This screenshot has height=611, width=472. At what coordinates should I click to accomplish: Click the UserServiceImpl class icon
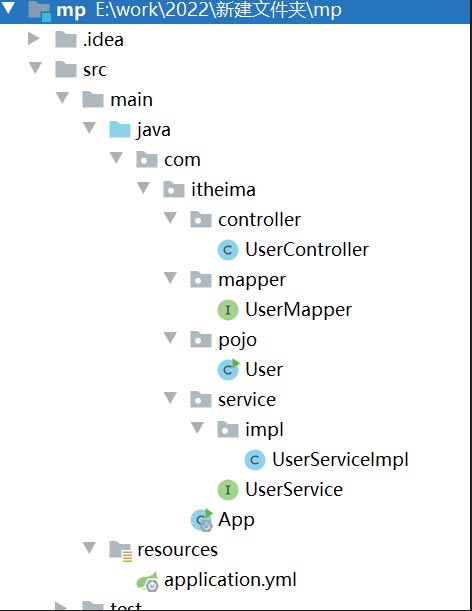click(255, 460)
